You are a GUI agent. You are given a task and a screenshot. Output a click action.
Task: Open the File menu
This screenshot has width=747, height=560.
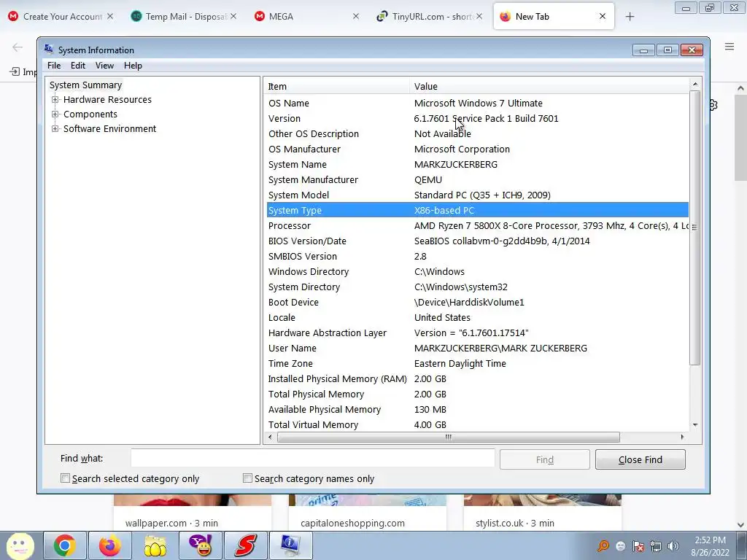54,66
